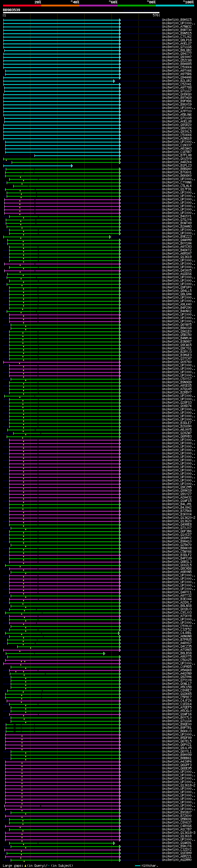Select the UniRef100_A7PTX0 label
This screenshot has height=868, width=197.
pyautogui.click(x=177, y=111)
